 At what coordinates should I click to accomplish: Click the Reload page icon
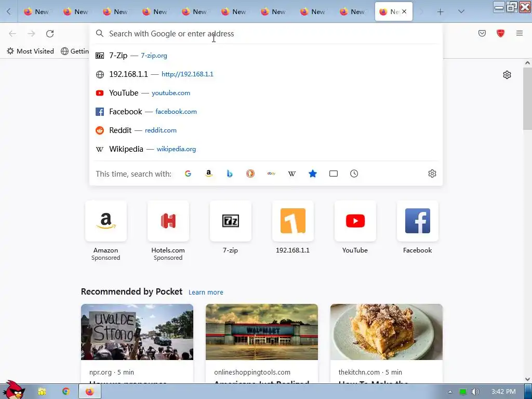[50, 34]
